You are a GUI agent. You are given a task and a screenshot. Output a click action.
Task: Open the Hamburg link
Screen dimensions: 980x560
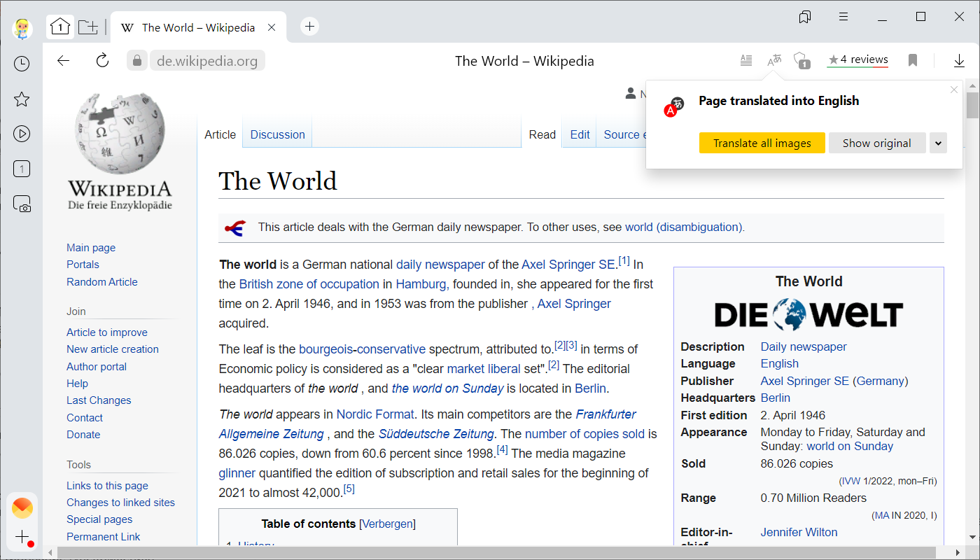(x=421, y=284)
